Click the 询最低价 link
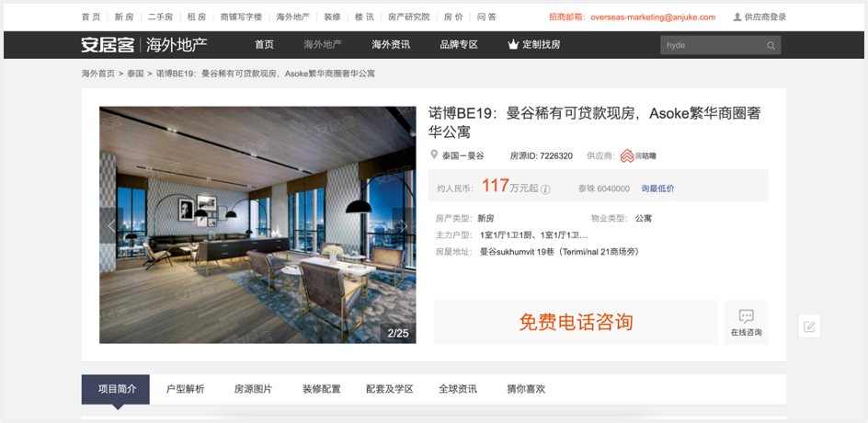 pyautogui.click(x=657, y=189)
